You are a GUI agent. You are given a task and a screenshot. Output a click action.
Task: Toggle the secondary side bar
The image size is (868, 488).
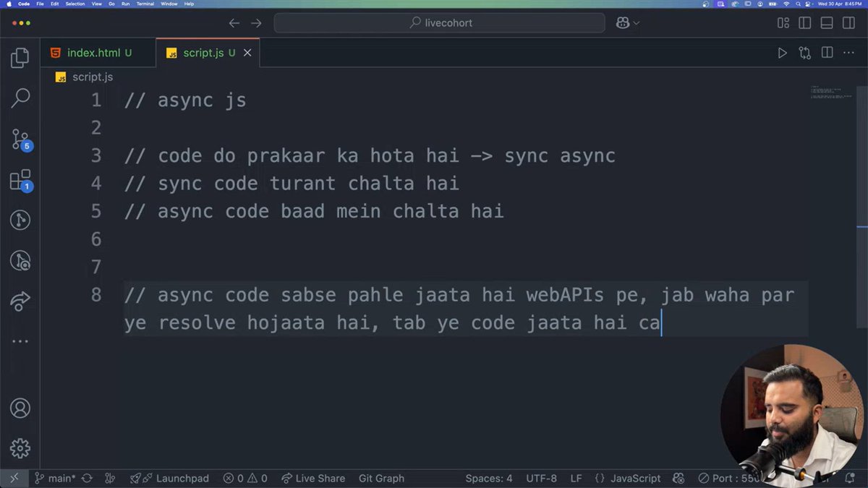pos(848,23)
